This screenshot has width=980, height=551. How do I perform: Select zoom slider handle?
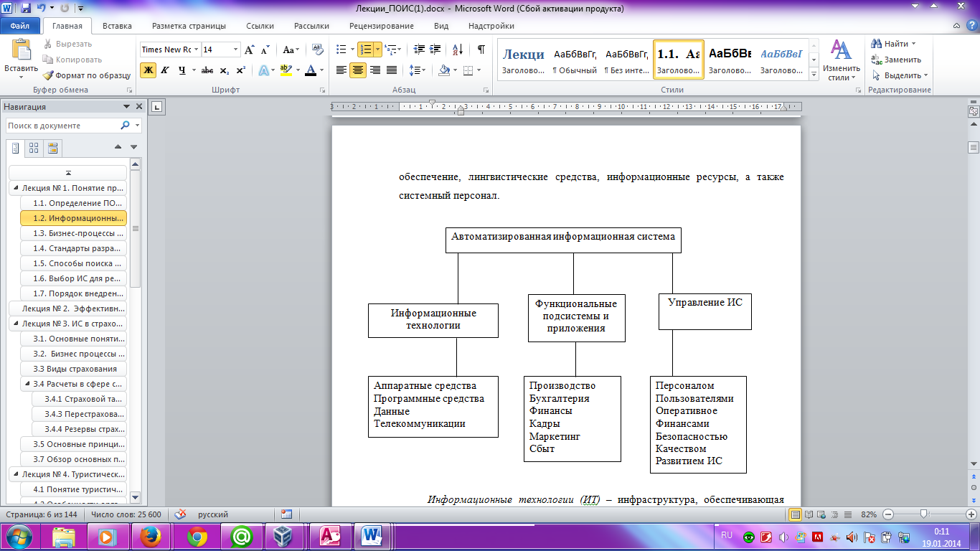[924, 514]
